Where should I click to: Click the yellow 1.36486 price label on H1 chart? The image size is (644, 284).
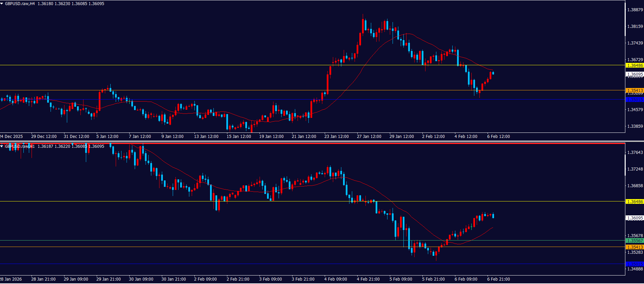(634, 202)
